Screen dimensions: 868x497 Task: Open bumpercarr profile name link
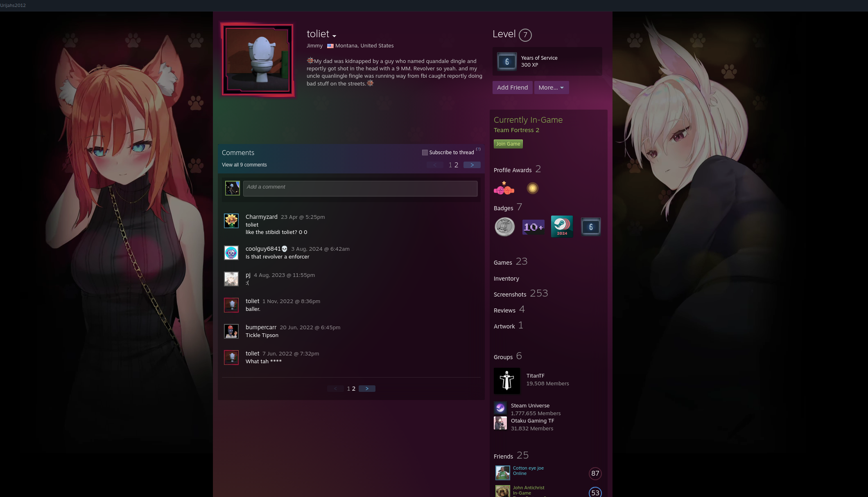pyautogui.click(x=261, y=327)
